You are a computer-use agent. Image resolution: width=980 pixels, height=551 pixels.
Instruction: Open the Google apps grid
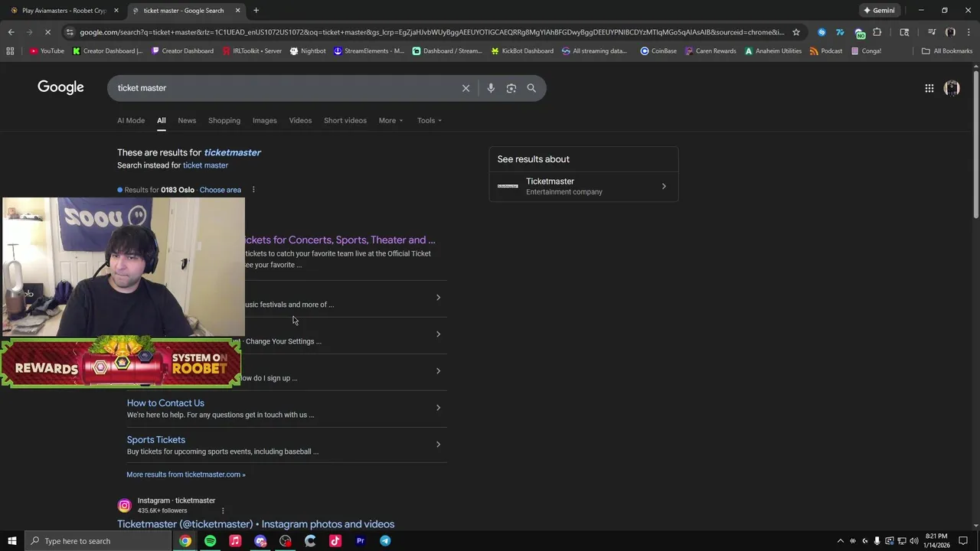click(x=929, y=88)
